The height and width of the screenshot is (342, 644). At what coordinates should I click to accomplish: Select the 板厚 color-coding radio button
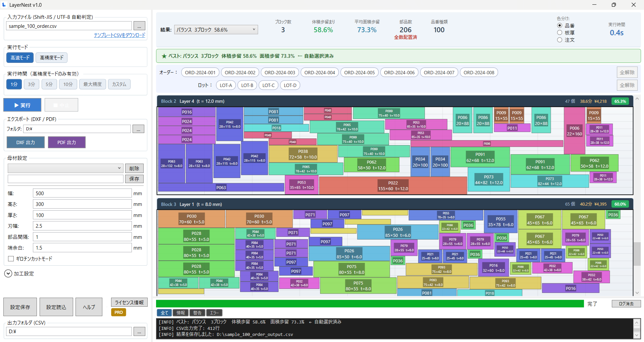coord(559,33)
